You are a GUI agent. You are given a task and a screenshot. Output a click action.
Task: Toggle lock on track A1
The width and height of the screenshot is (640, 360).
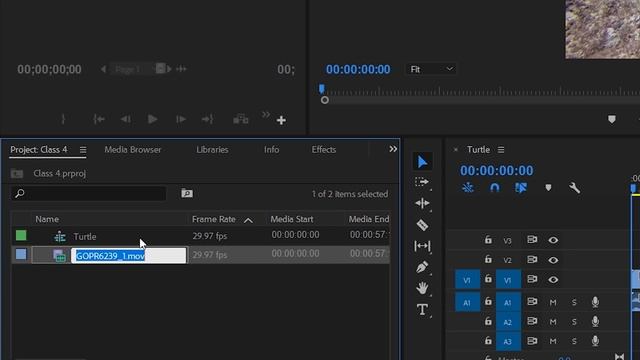tap(488, 302)
